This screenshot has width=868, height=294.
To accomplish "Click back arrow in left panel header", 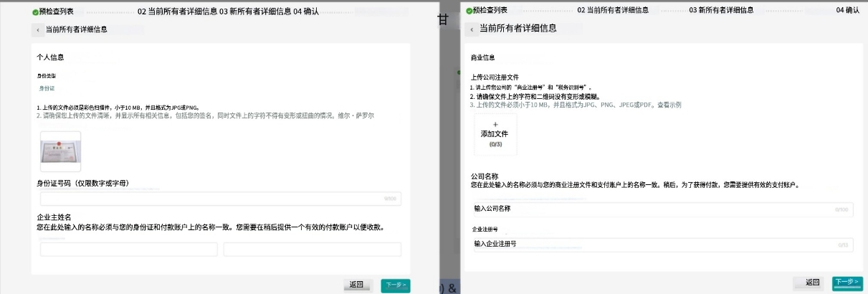I will point(38,30).
